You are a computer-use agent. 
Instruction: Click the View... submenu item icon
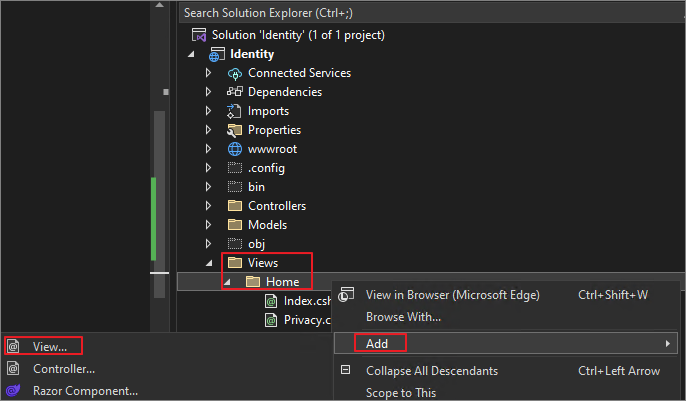click(x=13, y=346)
